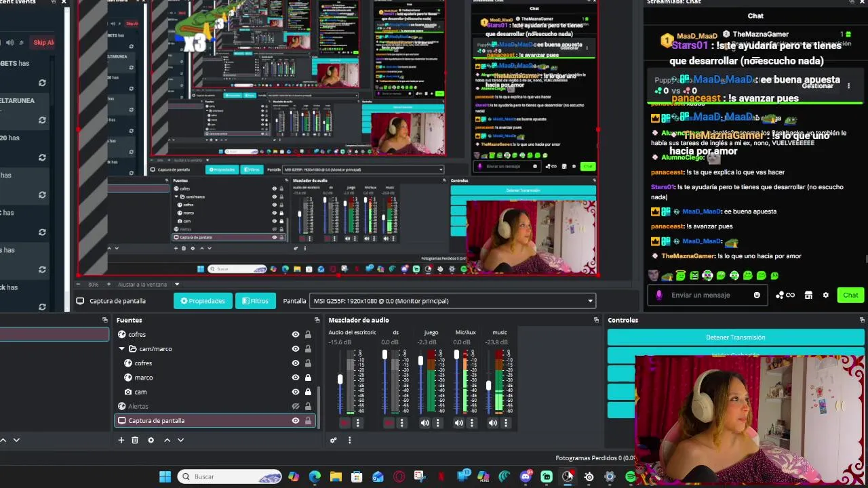Open source settings gear in Fuentes toolbar
This screenshot has height=488, width=868.
(151, 440)
